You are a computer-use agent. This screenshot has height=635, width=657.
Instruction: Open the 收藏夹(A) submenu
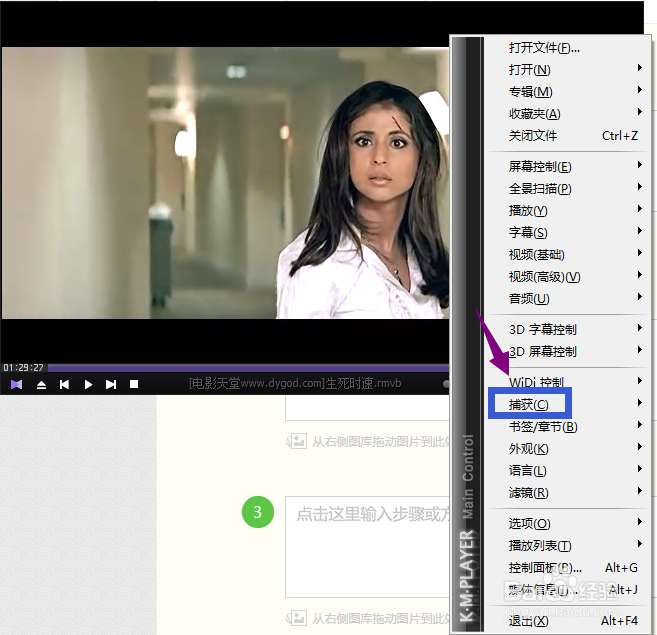566,114
